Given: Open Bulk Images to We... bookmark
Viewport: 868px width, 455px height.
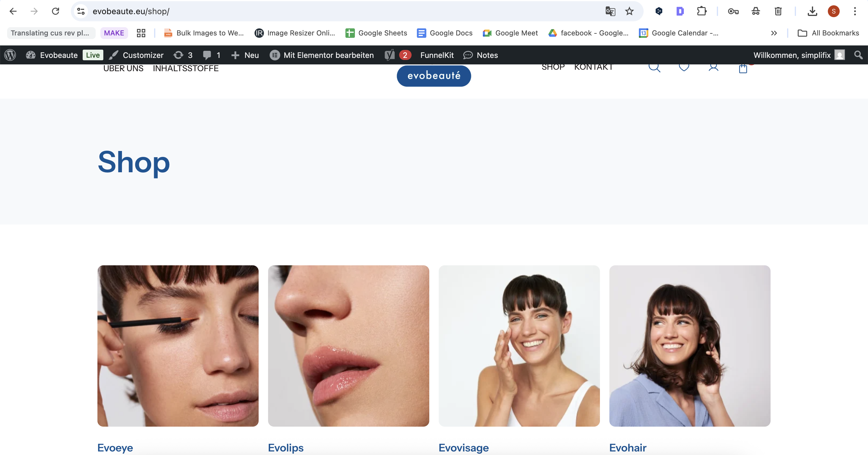Looking at the screenshot, I should pyautogui.click(x=203, y=33).
